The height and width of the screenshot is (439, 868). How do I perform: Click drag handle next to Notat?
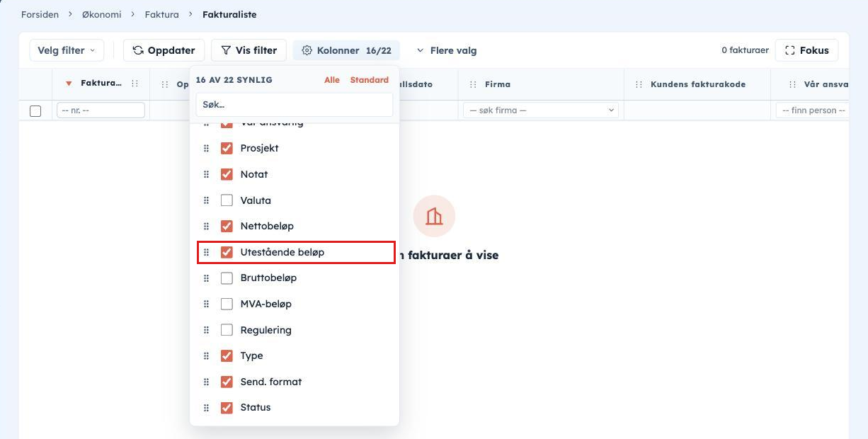207,174
